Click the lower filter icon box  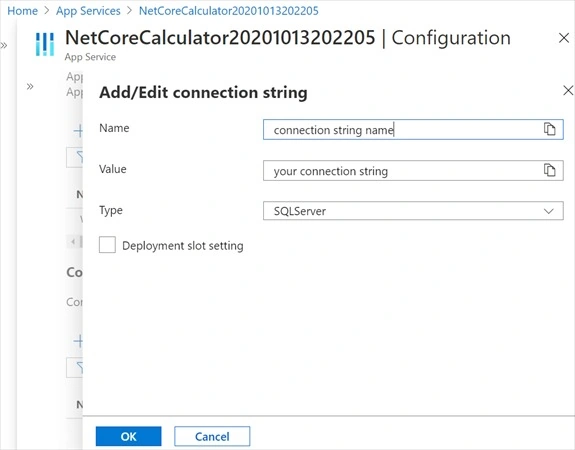[x=75, y=368]
